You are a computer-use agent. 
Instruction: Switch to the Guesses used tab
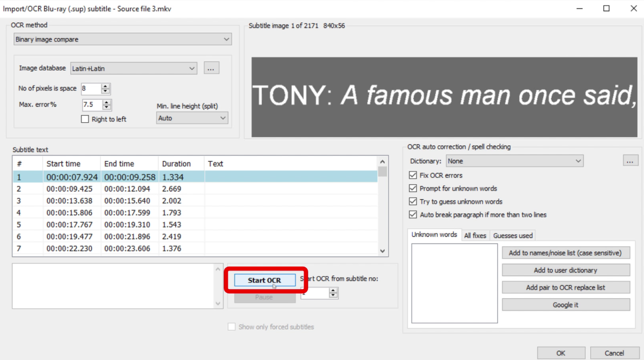(513, 236)
